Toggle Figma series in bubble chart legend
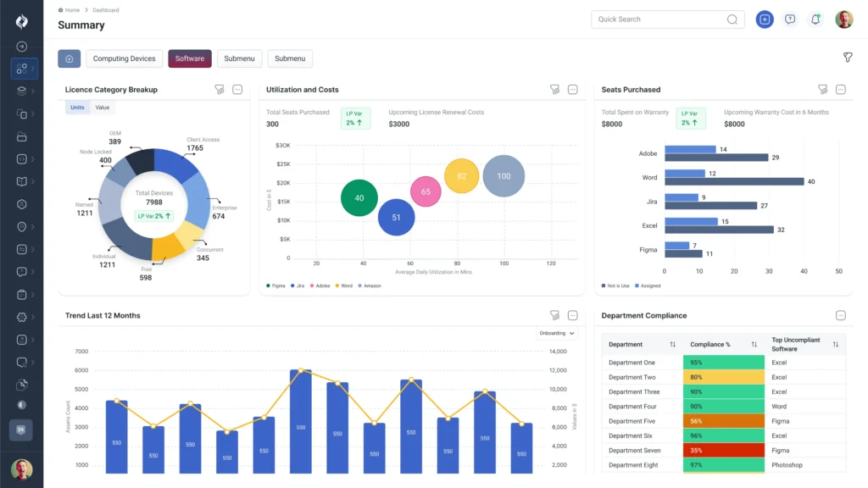Screen dimensions: 868x488 (x=277, y=286)
